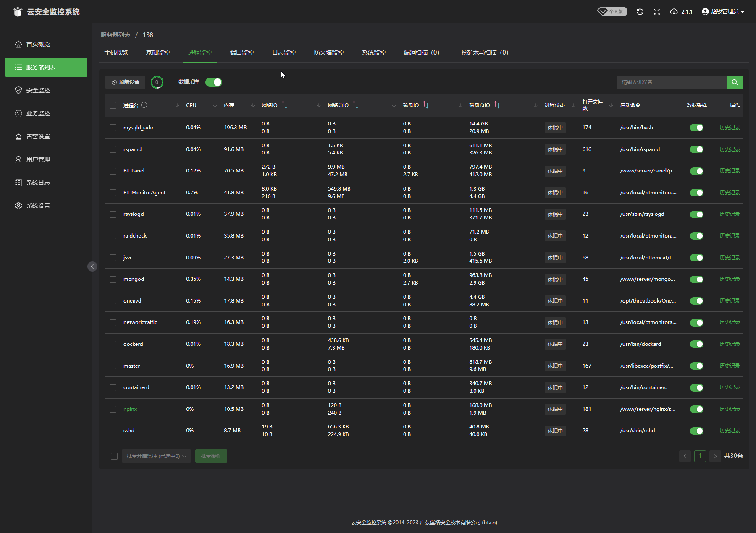Viewport: 756px width, 533px height.
Task: Disable the global 数据采样 toggle
Action: [x=214, y=82]
